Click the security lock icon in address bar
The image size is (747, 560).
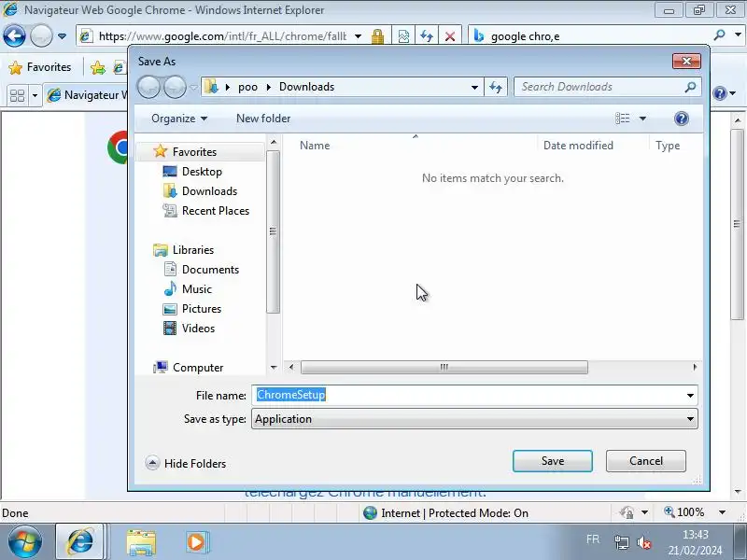pos(377,36)
